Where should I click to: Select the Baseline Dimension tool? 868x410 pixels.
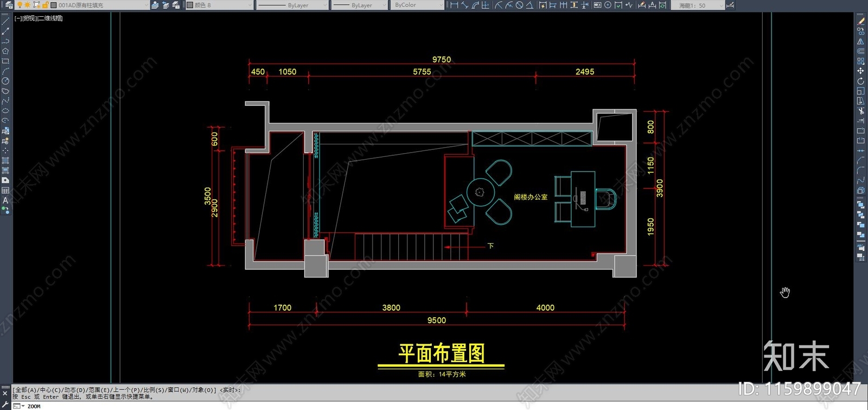click(552, 5)
